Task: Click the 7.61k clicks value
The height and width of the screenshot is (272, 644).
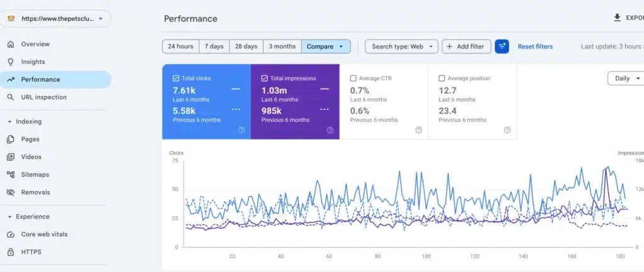Action: 184,90
